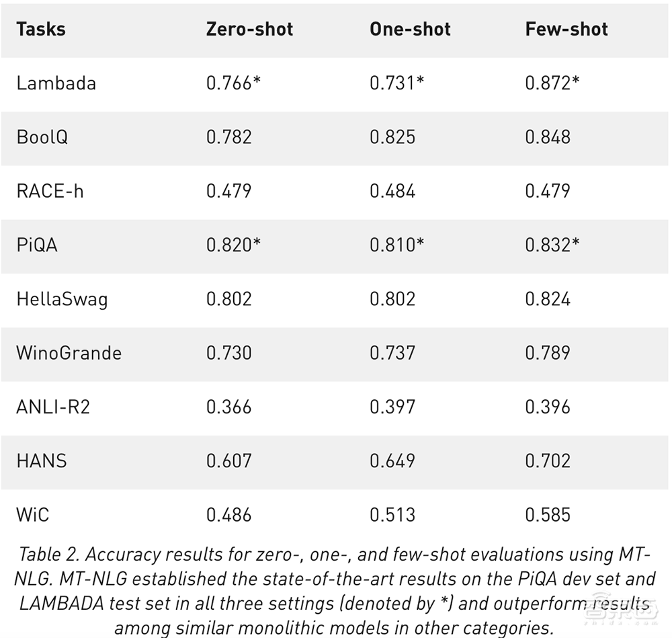Viewport: 672px width, 638px height.
Task: Select the WinoGrande task name
Action: 69,353
